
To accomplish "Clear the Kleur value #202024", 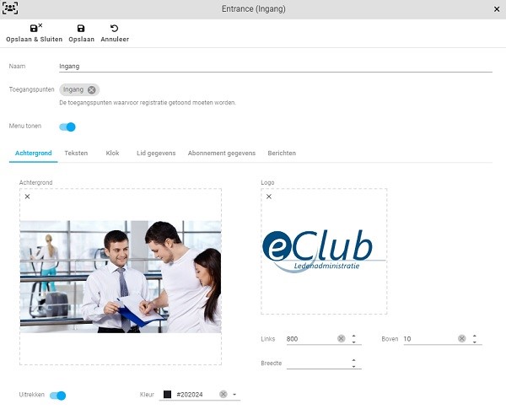I will pyautogui.click(x=223, y=394).
